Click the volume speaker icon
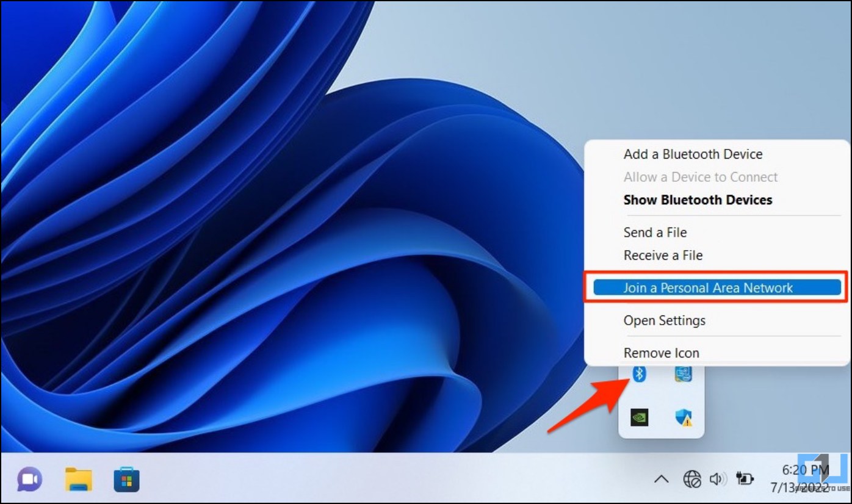 tap(717, 479)
